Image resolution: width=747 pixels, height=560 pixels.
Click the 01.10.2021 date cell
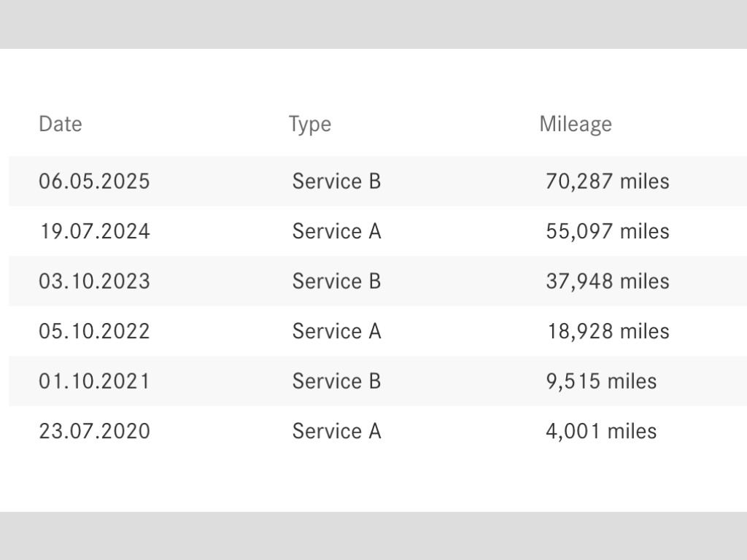click(94, 381)
